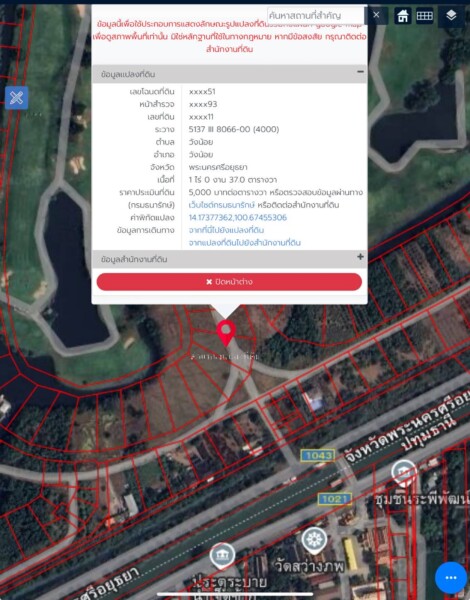This screenshot has width=470, height=600.
Task: Click the 1021 highway route label
Action: pos(335,499)
